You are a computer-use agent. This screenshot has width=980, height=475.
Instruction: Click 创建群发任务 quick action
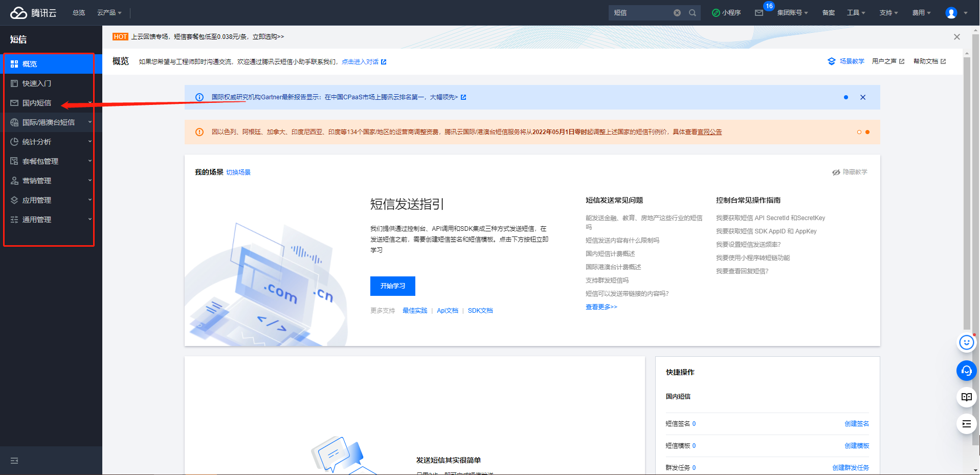coord(851,468)
